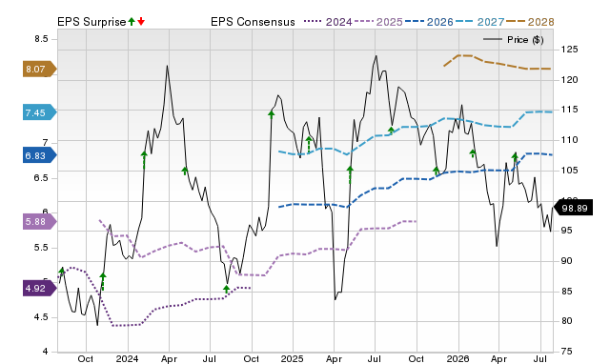610x364 pixels.
Task: Toggle the 2027 consensus series in the legend
Action: (x=479, y=22)
